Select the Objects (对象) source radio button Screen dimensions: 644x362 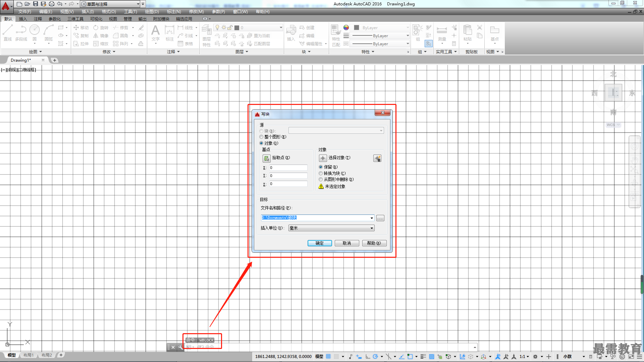click(x=261, y=143)
